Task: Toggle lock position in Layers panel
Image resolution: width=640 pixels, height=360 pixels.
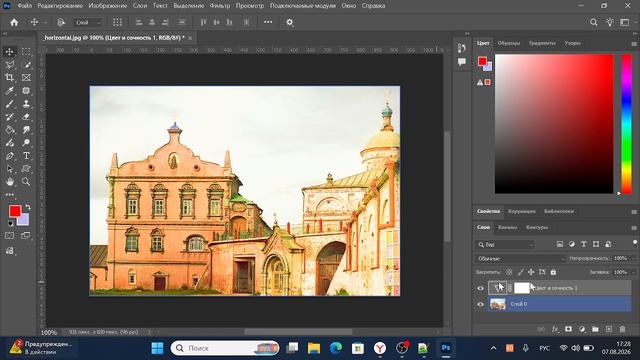Action: (531, 272)
